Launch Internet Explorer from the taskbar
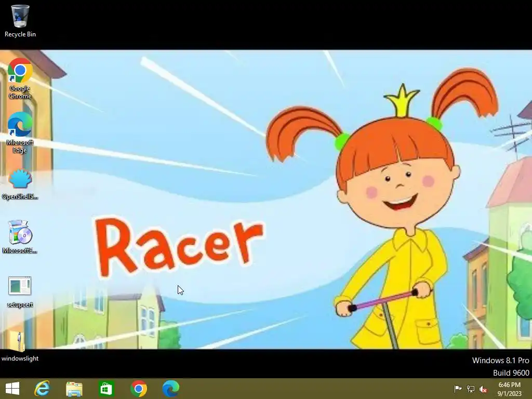 [x=42, y=389]
